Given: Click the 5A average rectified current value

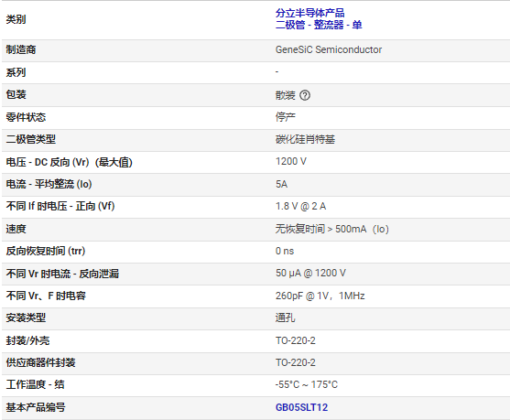Looking at the screenshot, I should 282,184.
